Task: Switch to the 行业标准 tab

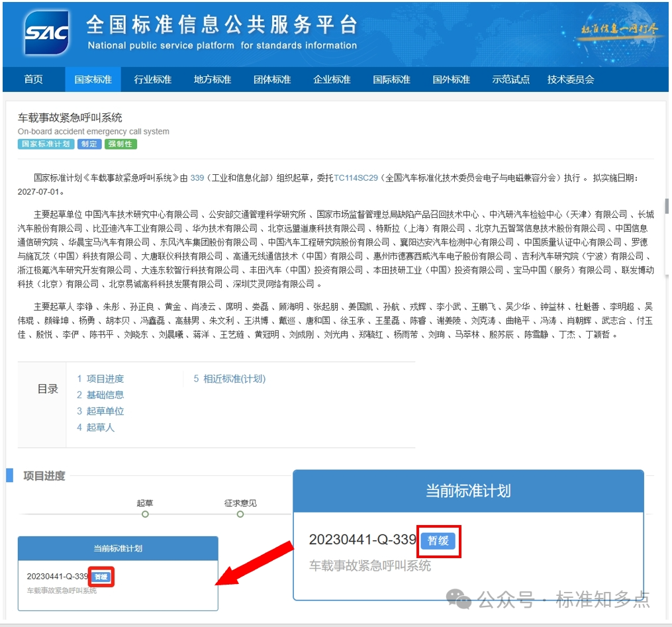Action: pyautogui.click(x=153, y=79)
